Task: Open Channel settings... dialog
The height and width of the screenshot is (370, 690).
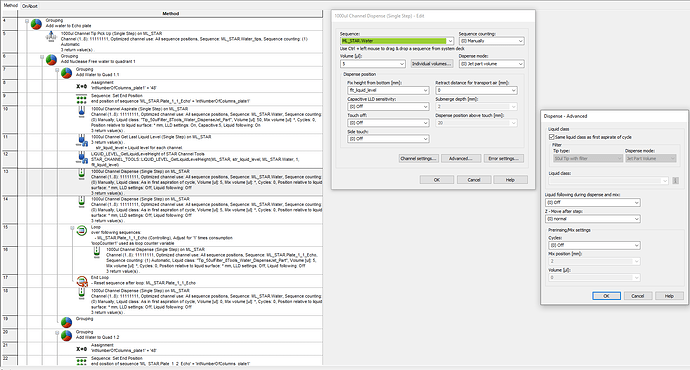Action: tap(418, 158)
